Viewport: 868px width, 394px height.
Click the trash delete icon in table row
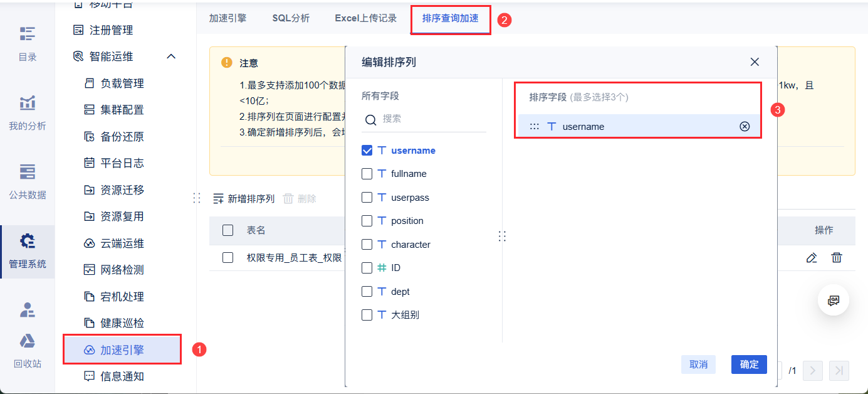coord(837,257)
